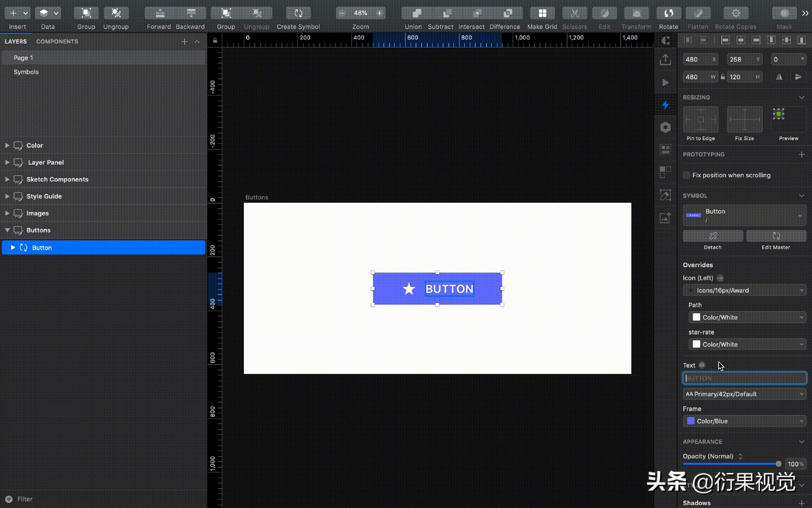This screenshot has width=812, height=508.
Task: Click the play preview icon in side strip
Action: pyautogui.click(x=665, y=83)
